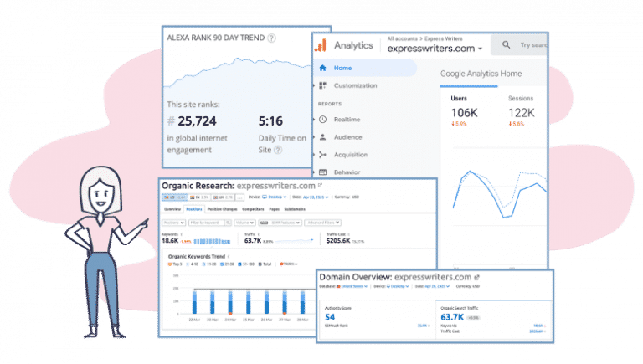This screenshot has width=643, height=364.
Task: Click the Google Analytics logo icon
Action: 321,45
